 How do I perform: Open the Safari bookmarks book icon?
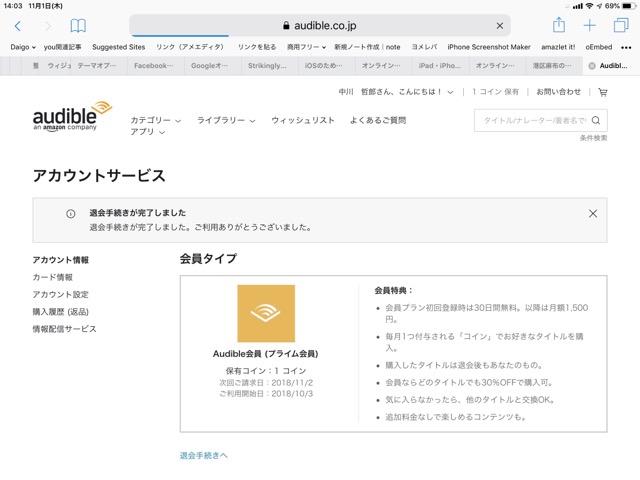78,26
